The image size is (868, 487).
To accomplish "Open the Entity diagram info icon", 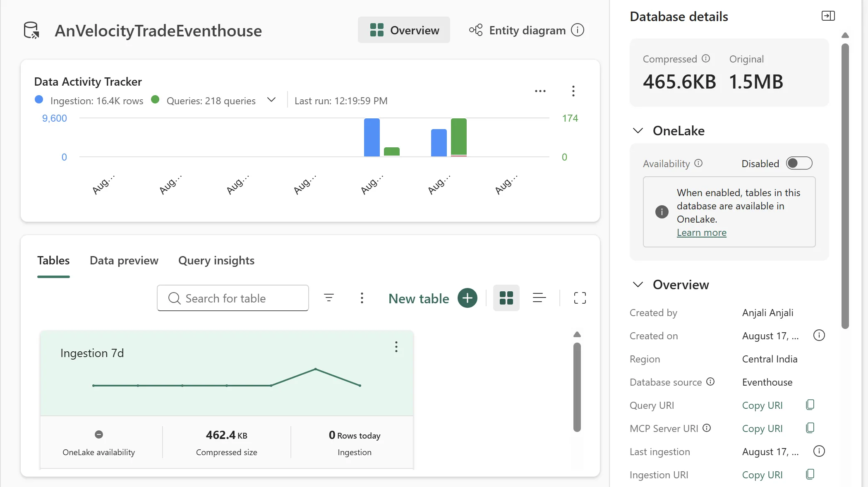I will [578, 30].
